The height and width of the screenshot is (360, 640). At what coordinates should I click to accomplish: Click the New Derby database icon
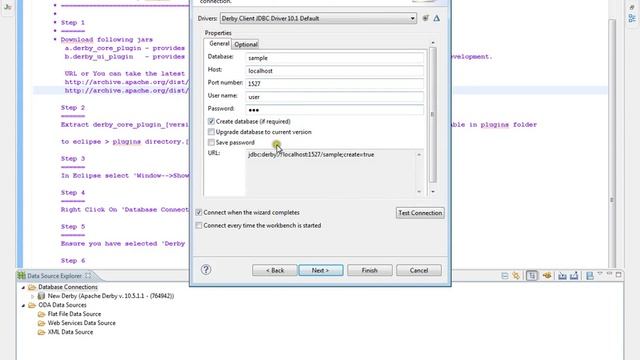coord(41,296)
